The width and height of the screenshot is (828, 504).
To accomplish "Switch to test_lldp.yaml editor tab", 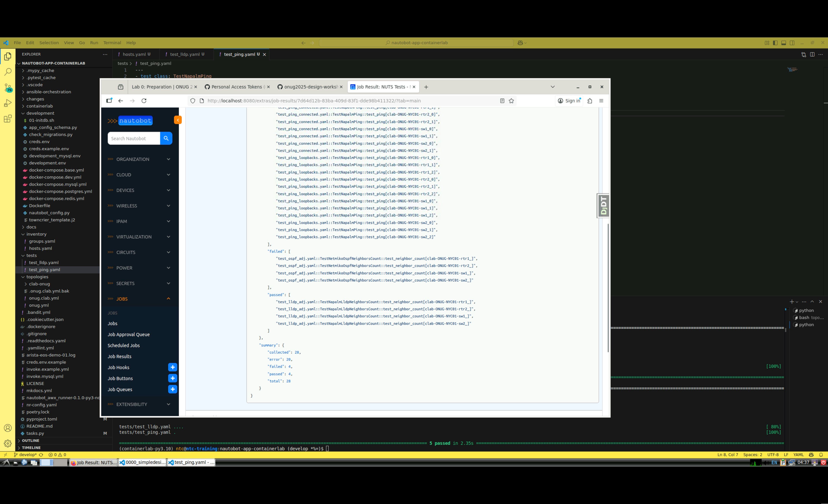I will (x=185, y=54).
